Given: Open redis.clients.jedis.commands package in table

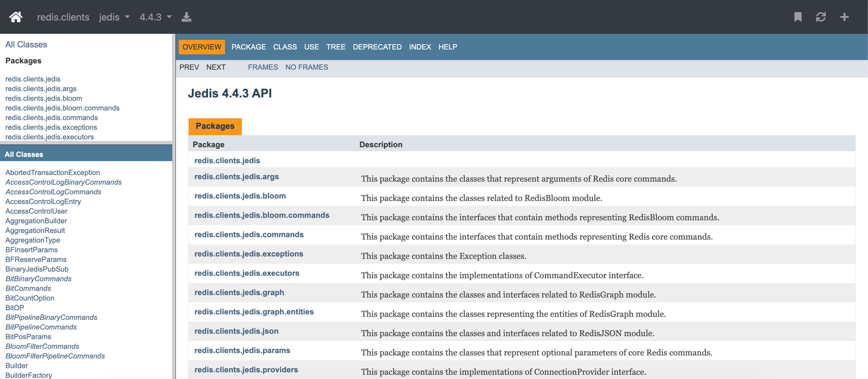Looking at the screenshot, I should [x=249, y=235].
